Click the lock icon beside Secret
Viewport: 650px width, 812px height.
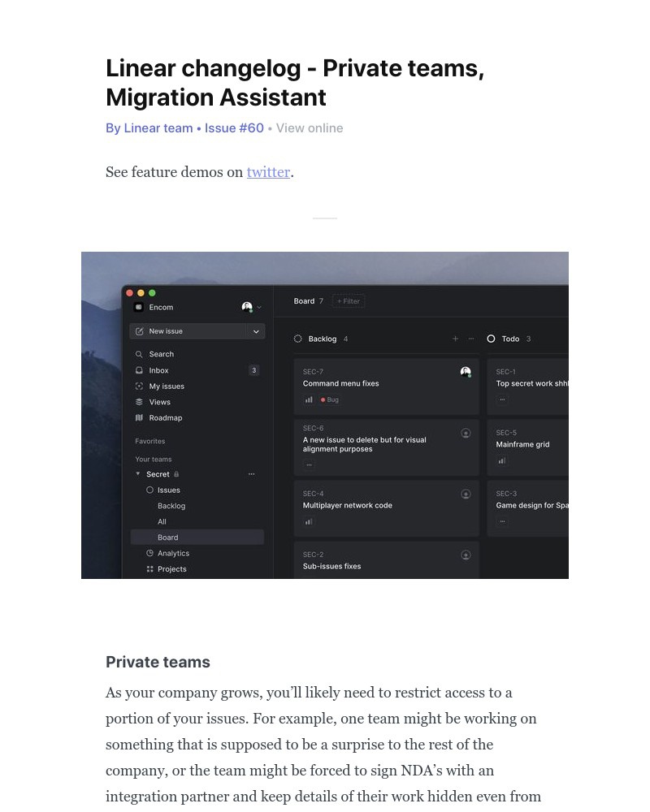click(176, 474)
